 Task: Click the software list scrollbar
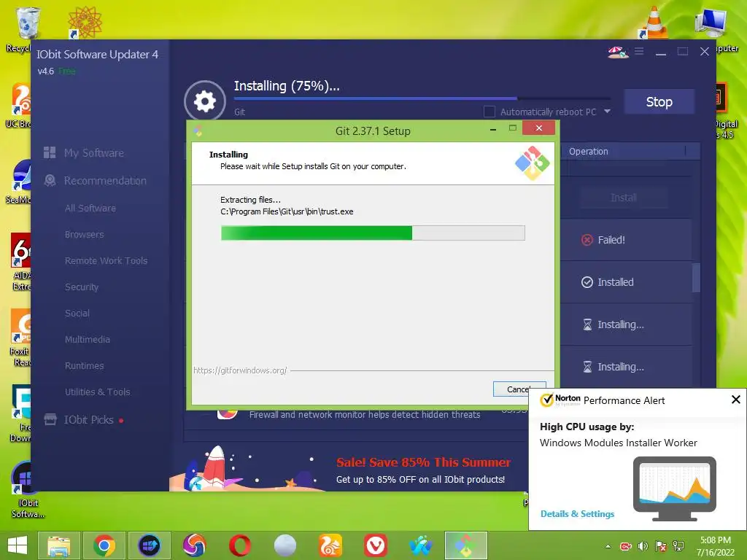pos(696,277)
